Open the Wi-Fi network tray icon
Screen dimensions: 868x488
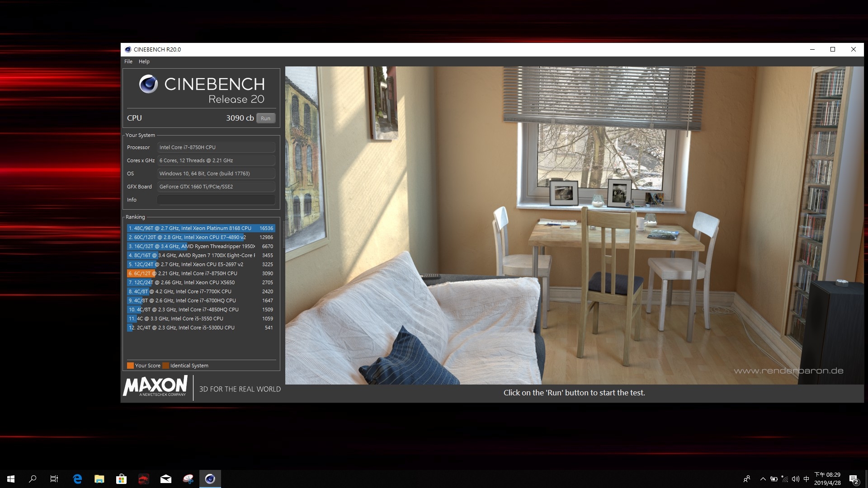coord(785,479)
